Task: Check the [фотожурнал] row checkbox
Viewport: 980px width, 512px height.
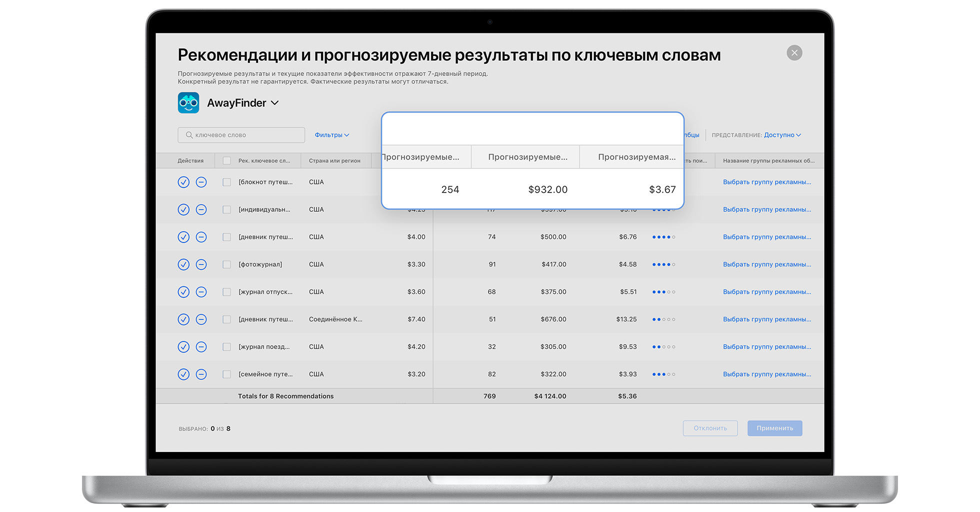Action: (x=226, y=264)
